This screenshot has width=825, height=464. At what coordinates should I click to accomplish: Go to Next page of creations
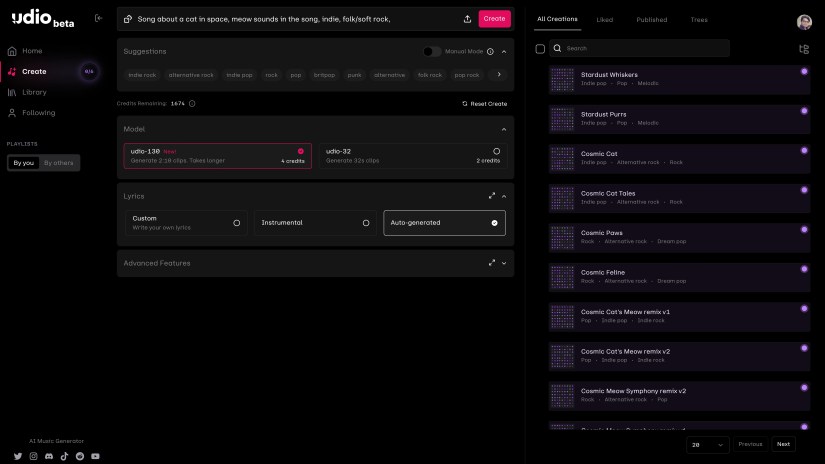coord(783,444)
